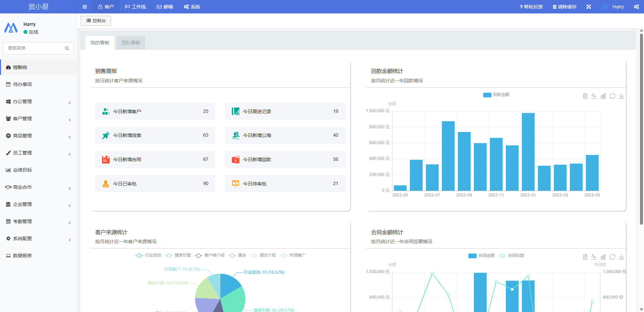
Task: Click the search magnifier icon in sidebar
Action: (67, 48)
